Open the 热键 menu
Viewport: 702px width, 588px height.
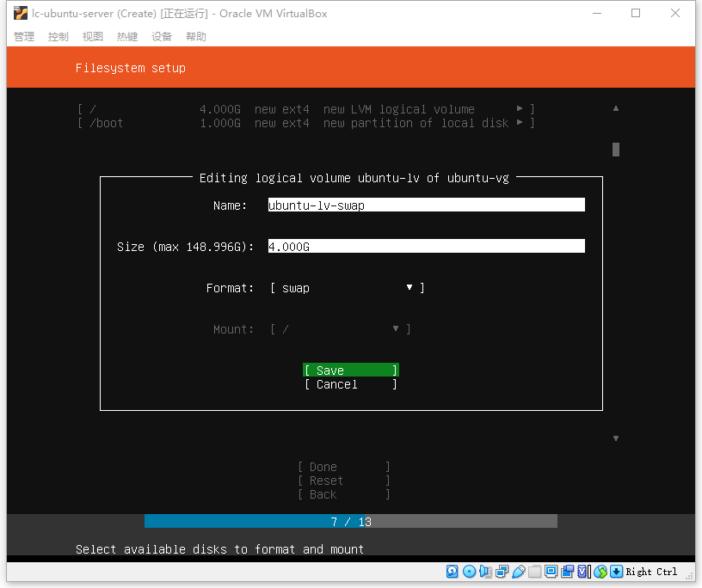click(127, 37)
